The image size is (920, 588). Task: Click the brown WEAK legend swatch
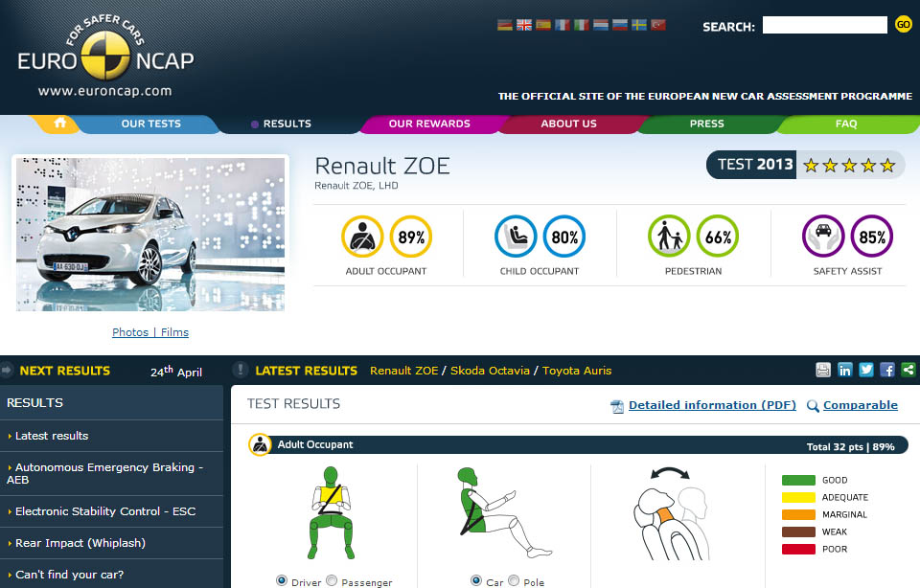798,531
